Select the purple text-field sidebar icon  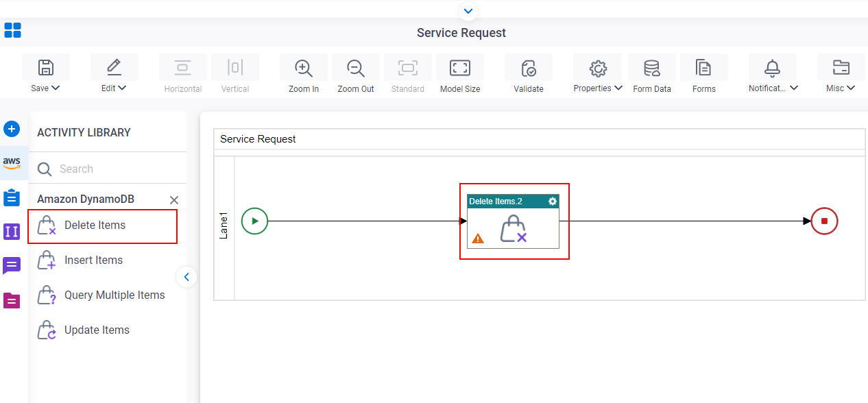coord(12,231)
